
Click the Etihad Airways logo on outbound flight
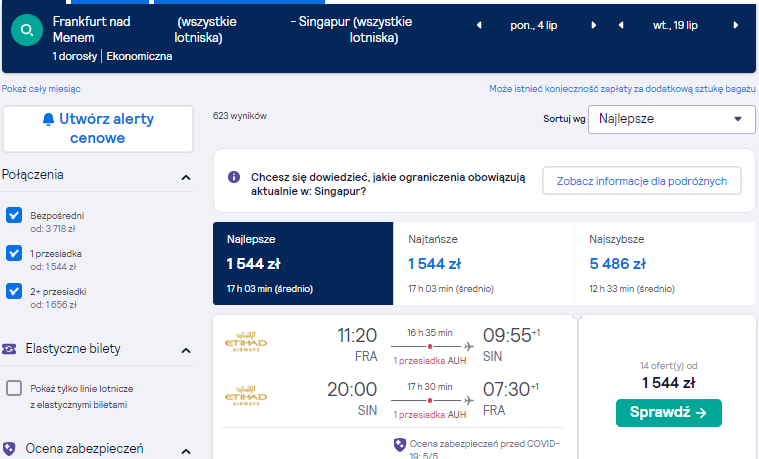pos(246,341)
